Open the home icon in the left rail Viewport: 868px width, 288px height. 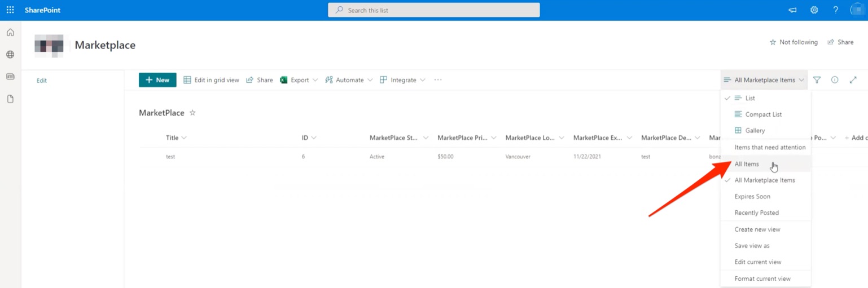click(x=10, y=33)
